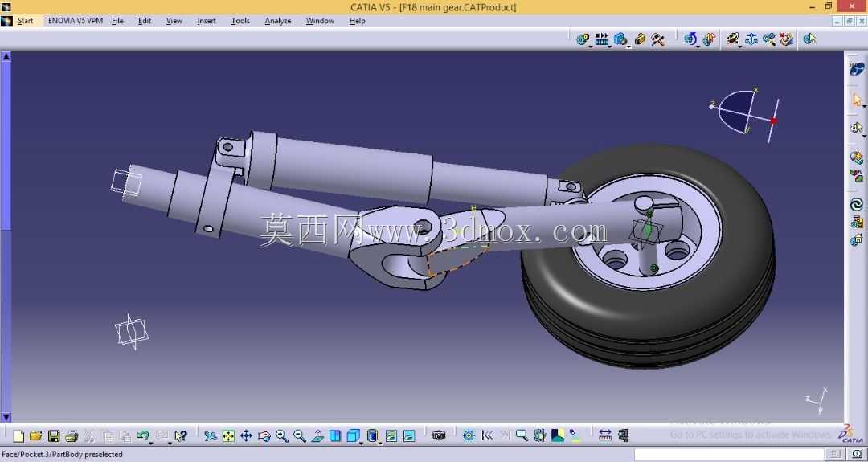This screenshot has width=868, height=462.
Task: Click the gear cursor icon right toolbar
Action: 857,128
